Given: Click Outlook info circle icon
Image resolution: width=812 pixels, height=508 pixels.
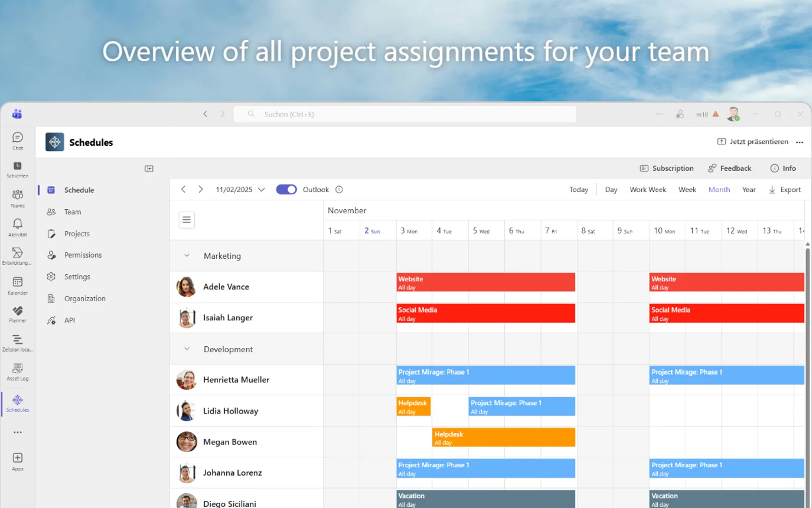Looking at the screenshot, I should click(x=339, y=189).
